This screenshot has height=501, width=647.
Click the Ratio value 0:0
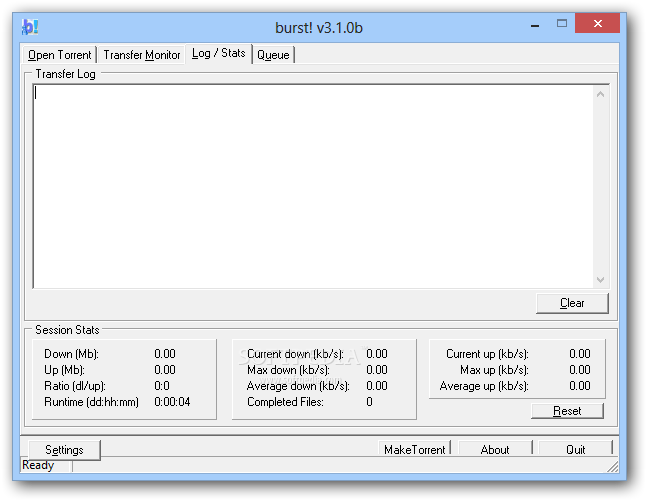point(162,386)
